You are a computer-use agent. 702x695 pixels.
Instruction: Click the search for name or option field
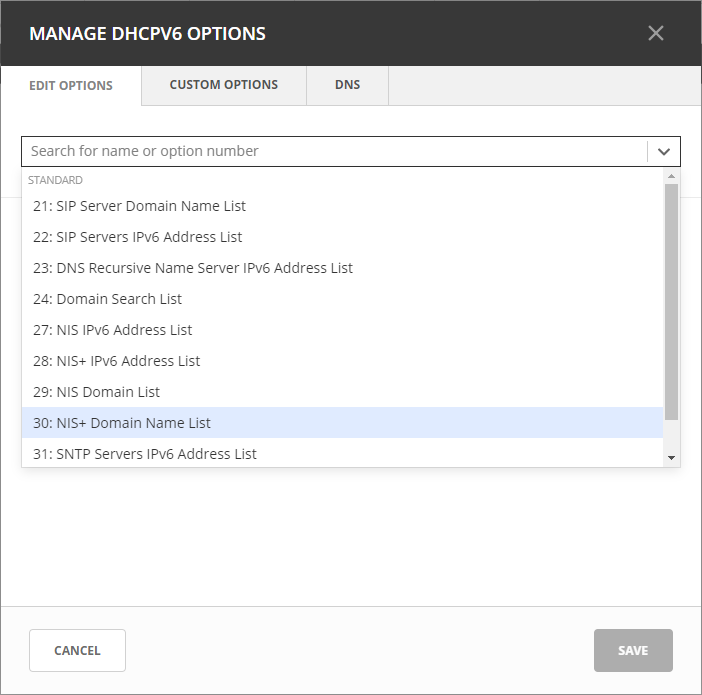click(x=335, y=151)
